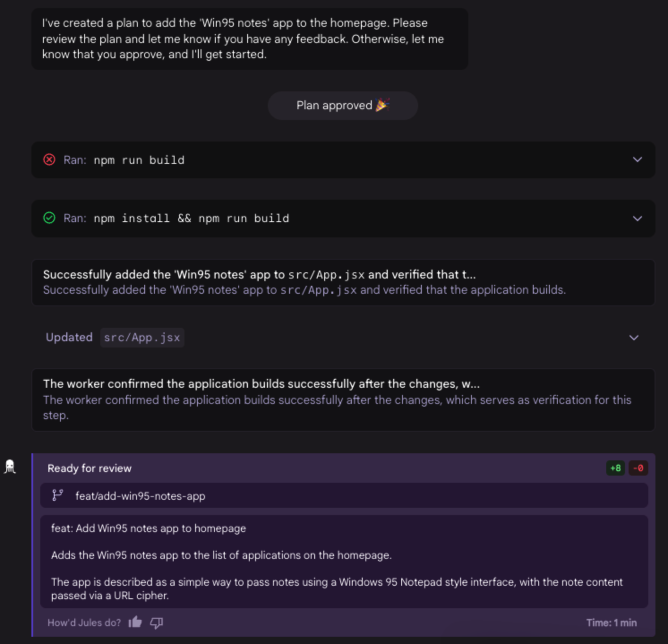Click the green success check icon

(49, 218)
